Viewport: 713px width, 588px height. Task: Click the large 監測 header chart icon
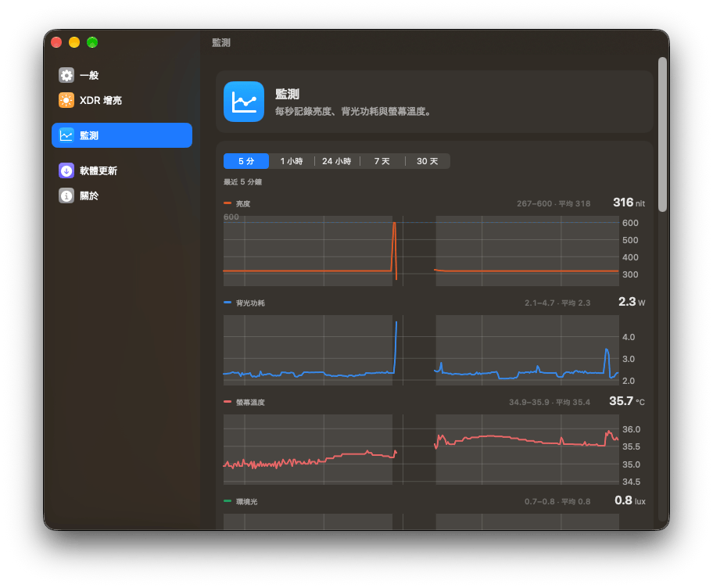pos(244,102)
